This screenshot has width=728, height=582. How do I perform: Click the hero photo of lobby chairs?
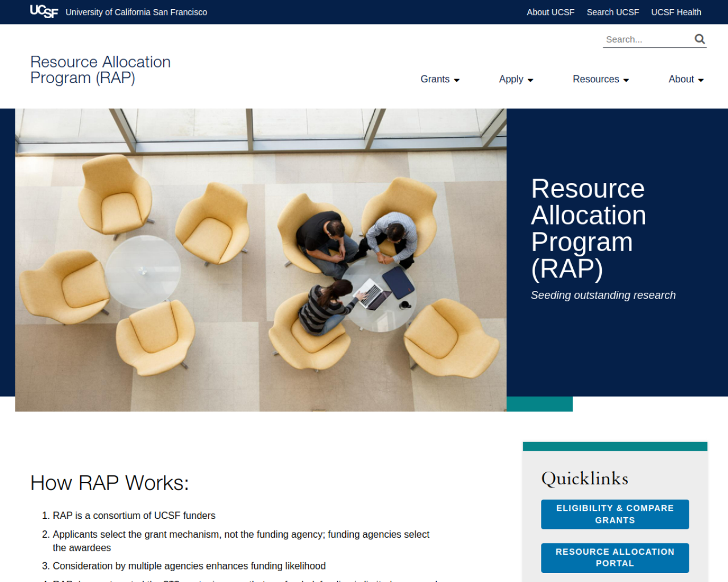(x=260, y=260)
